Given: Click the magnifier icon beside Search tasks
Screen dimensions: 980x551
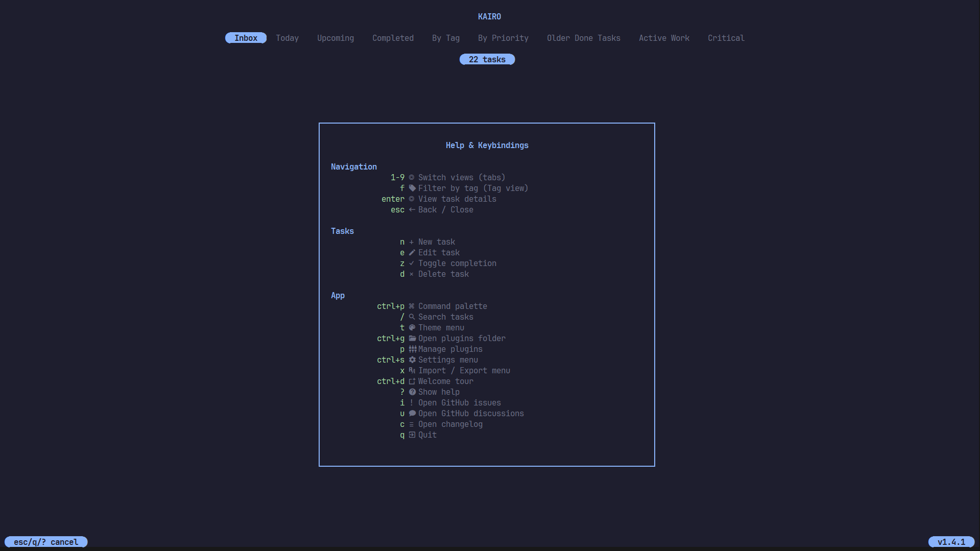Looking at the screenshot, I should (412, 317).
